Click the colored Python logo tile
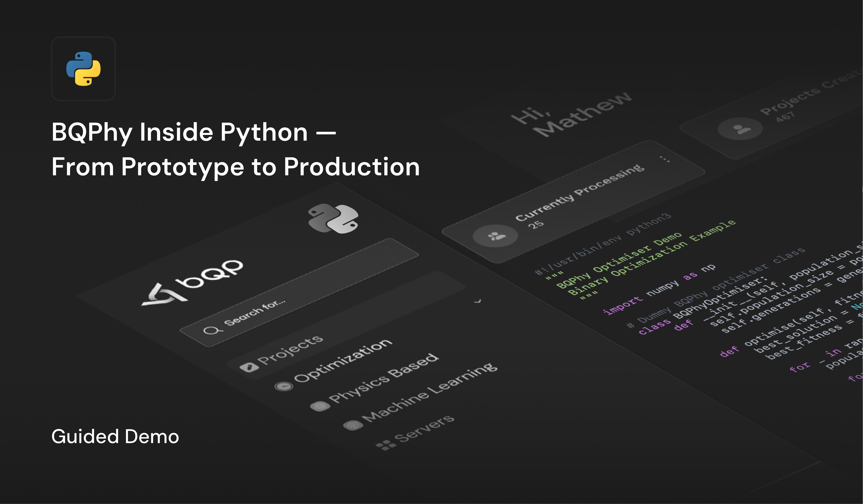863x504 pixels. tap(83, 69)
